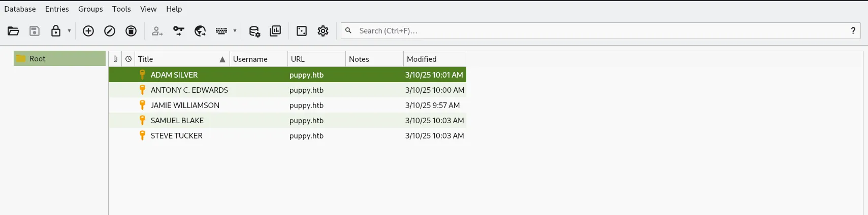
Task: Sort entries by Notes column header
Action: click(x=375, y=59)
